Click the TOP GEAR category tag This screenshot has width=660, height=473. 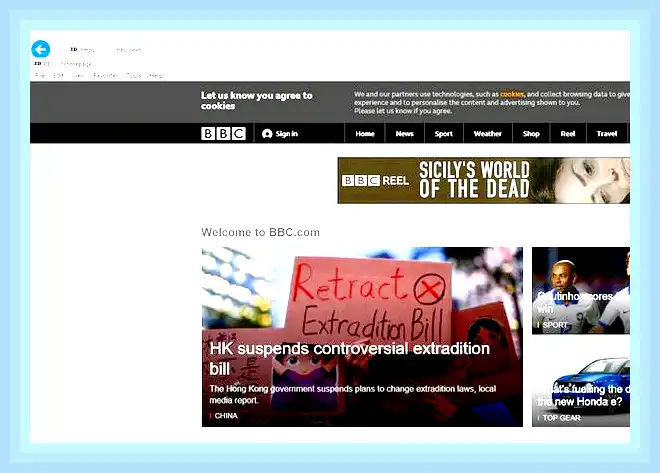coord(562,418)
